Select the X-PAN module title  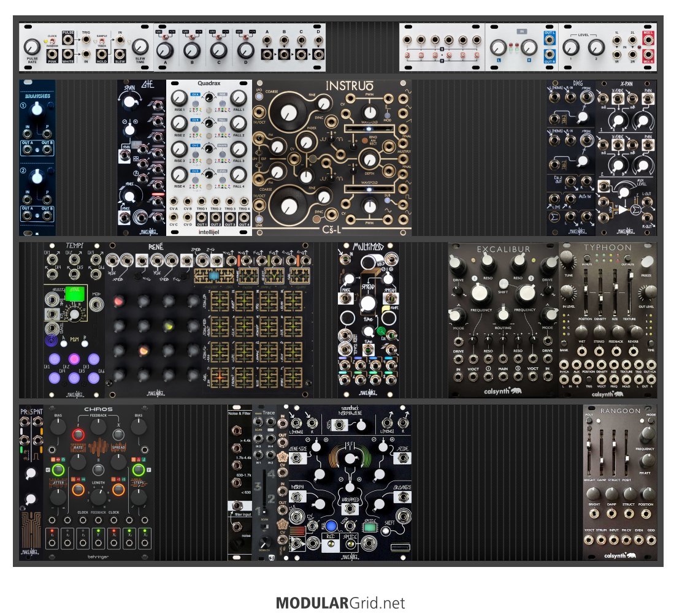click(626, 83)
